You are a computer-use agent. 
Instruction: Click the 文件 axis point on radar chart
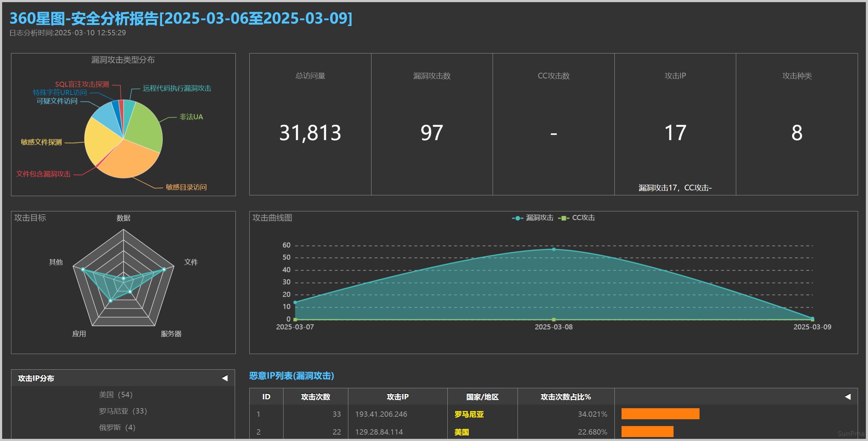coord(164,269)
